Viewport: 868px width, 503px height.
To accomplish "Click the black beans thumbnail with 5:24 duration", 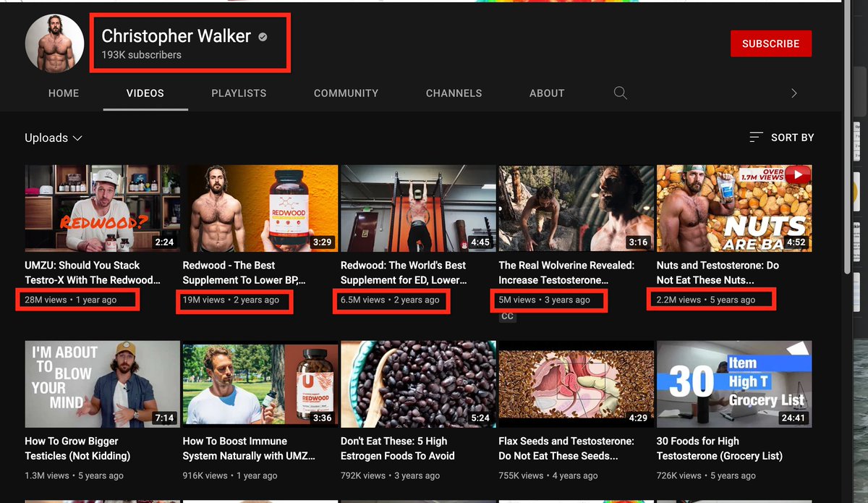I will 418,384.
